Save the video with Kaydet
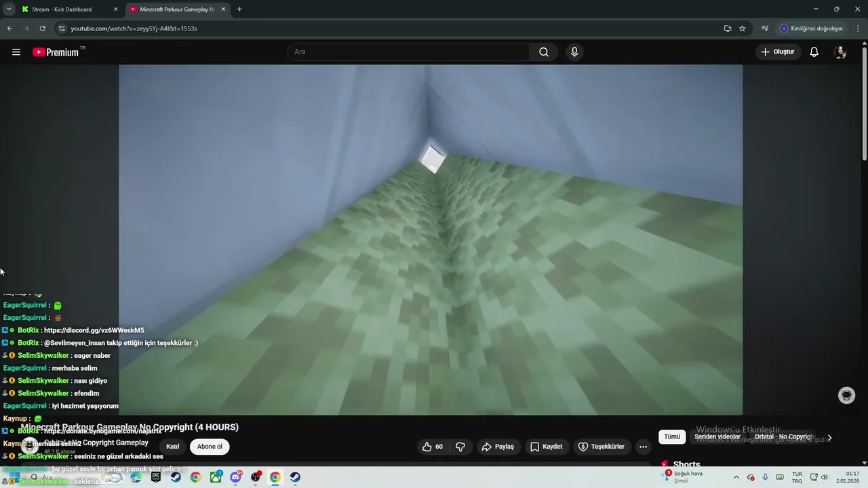Viewport: 868px width, 488px height. tap(547, 447)
